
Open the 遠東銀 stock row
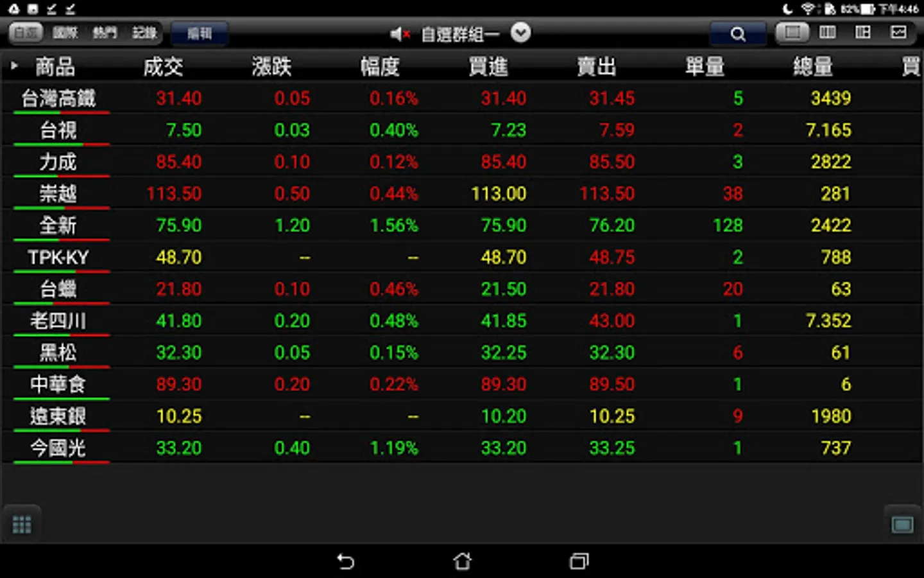(462, 416)
